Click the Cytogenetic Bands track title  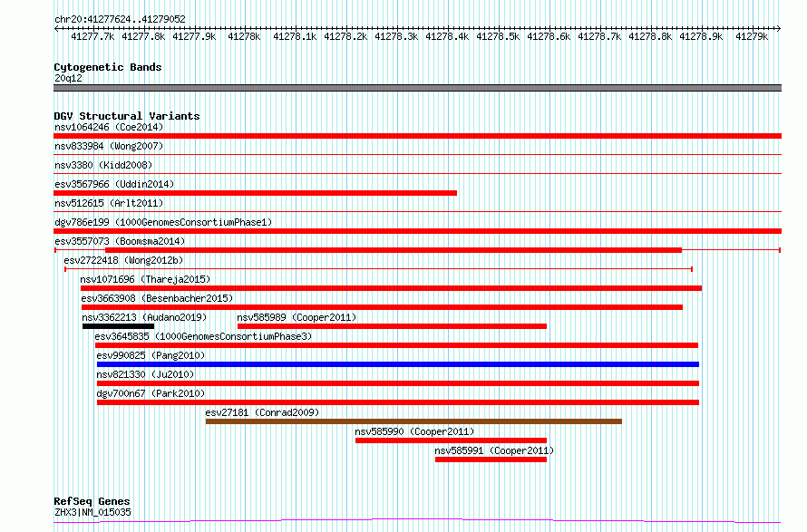108,67
